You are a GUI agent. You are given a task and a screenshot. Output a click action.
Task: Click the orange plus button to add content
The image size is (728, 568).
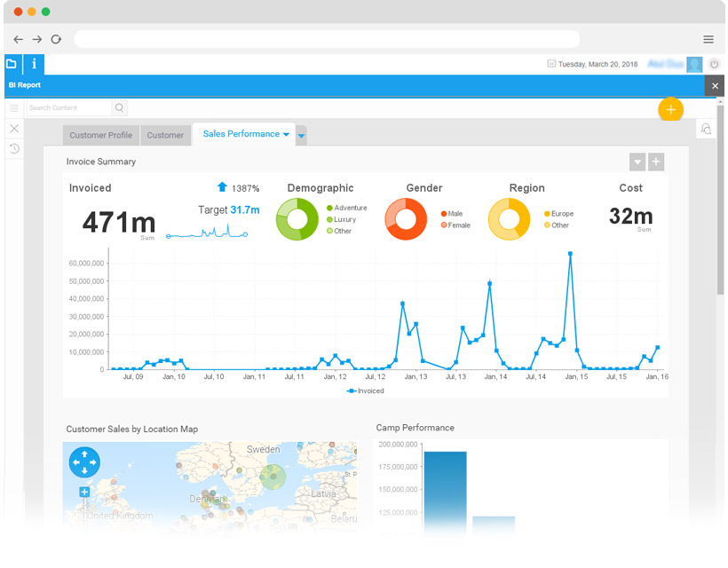click(x=671, y=109)
